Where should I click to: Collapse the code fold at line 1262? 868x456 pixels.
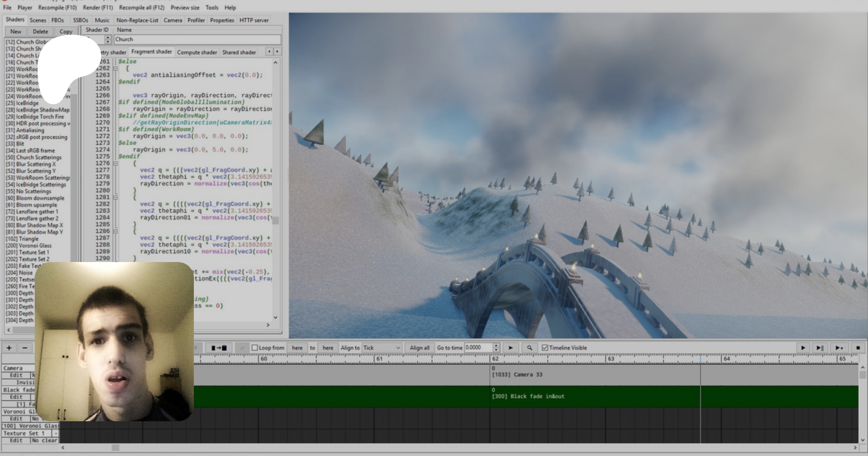point(115,69)
